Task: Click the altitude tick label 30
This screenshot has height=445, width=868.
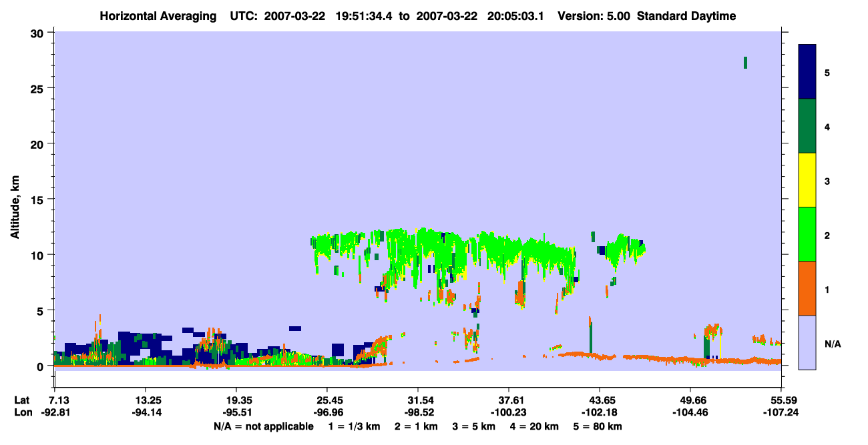Action: click(x=39, y=33)
